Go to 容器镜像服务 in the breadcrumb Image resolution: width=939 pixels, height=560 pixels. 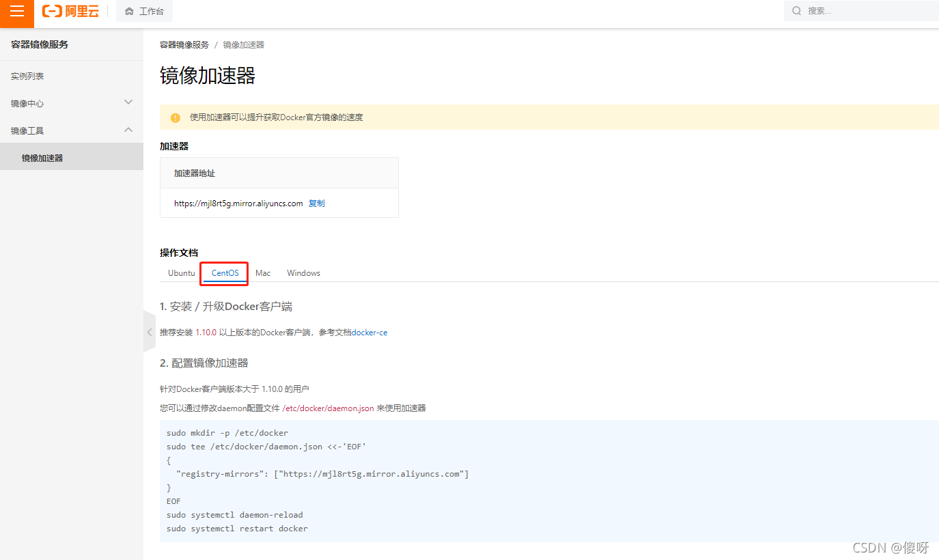click(184, 45)
